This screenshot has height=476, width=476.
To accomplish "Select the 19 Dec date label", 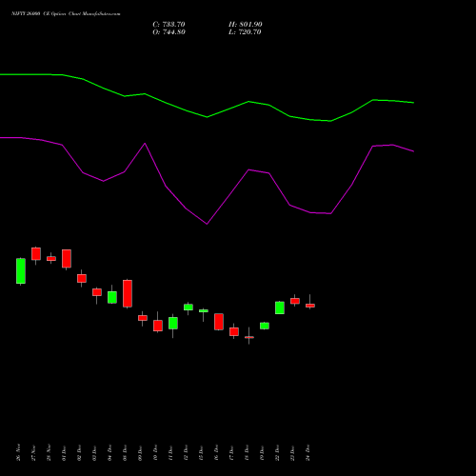I will (262, 452).
